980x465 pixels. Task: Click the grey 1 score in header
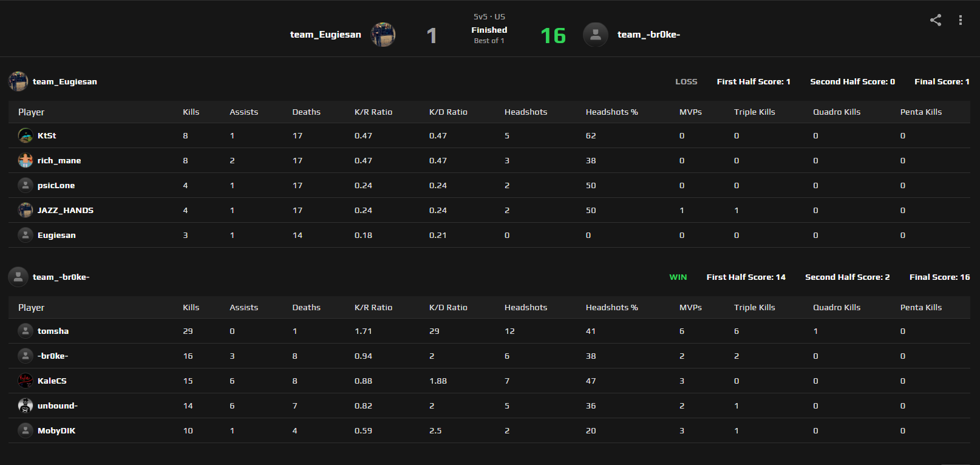tap(432, 36)
